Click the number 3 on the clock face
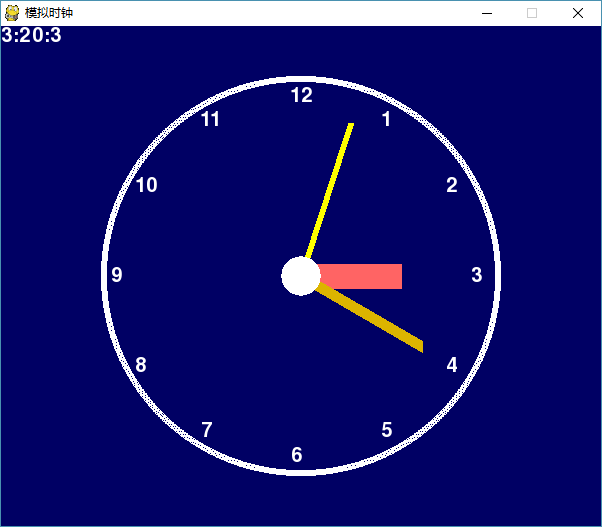 pos(476,275)
